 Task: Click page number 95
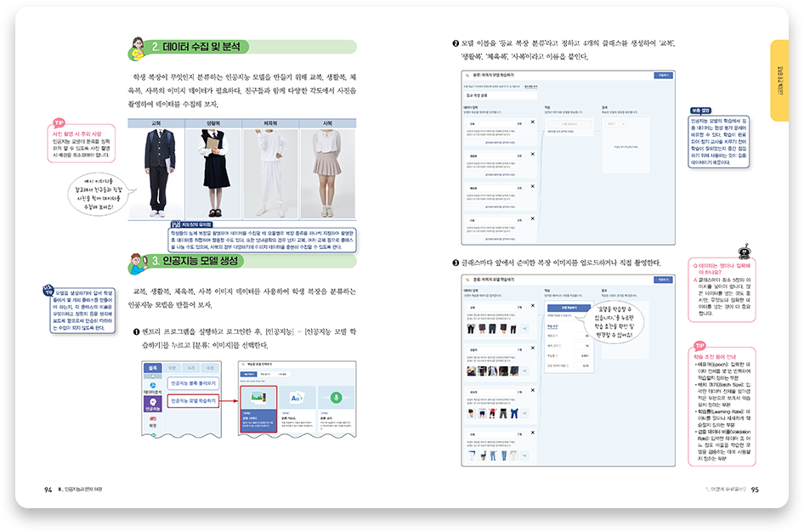point(755,490)
